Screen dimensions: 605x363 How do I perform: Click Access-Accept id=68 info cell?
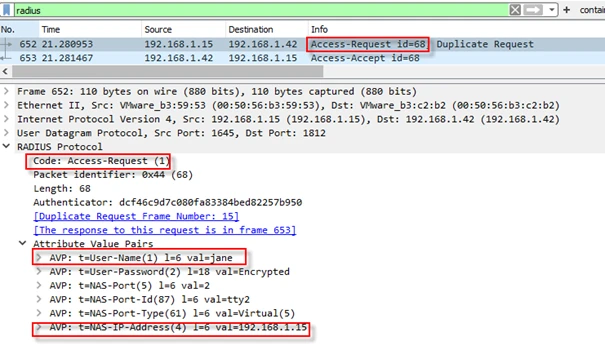tap(365, 58)
